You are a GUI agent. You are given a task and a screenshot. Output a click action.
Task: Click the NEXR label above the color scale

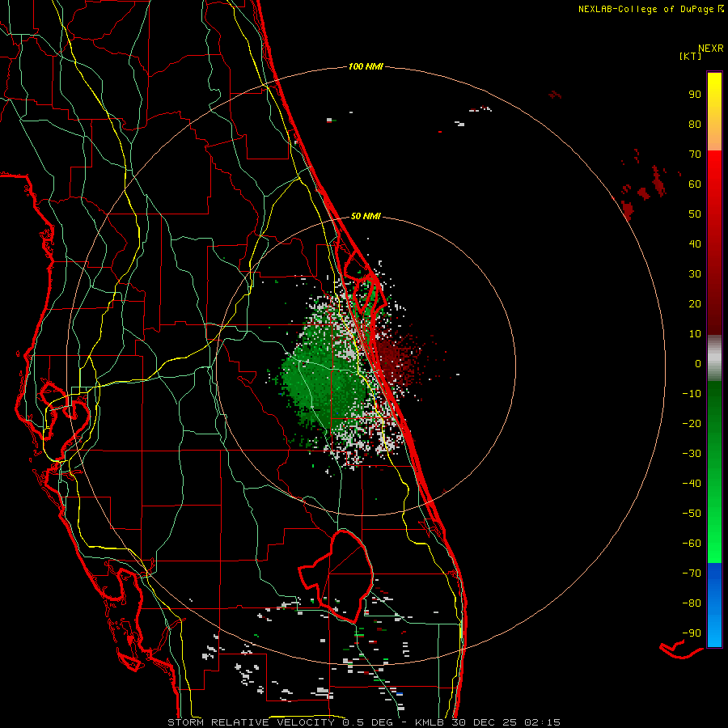click(x=711, y=48)
